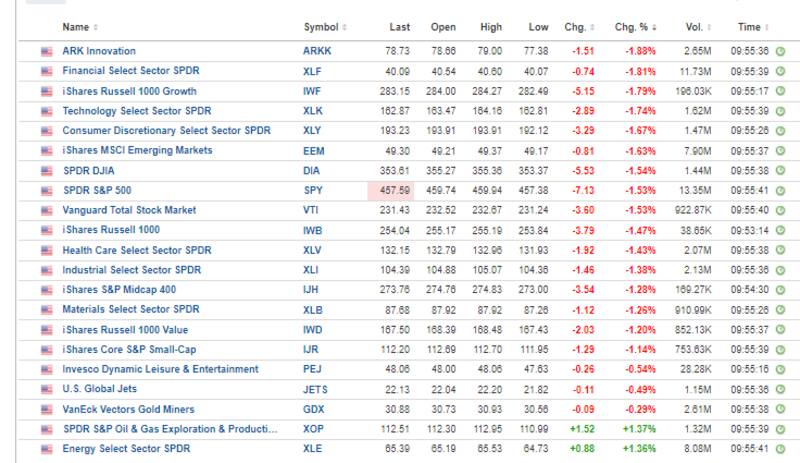Click the clock icon in the ARKK row
800x463 pixels.
pyautogui.click(x=780, y=51)
